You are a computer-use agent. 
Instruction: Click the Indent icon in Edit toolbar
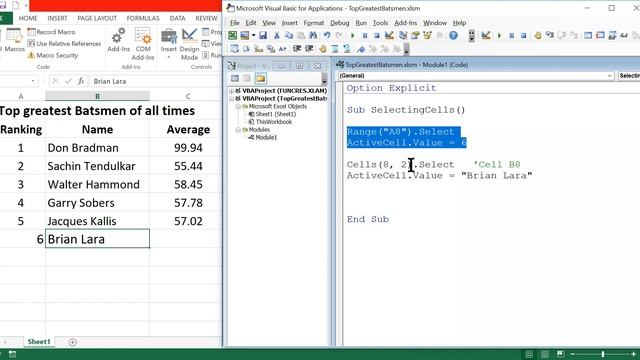[x=297, y=49]
